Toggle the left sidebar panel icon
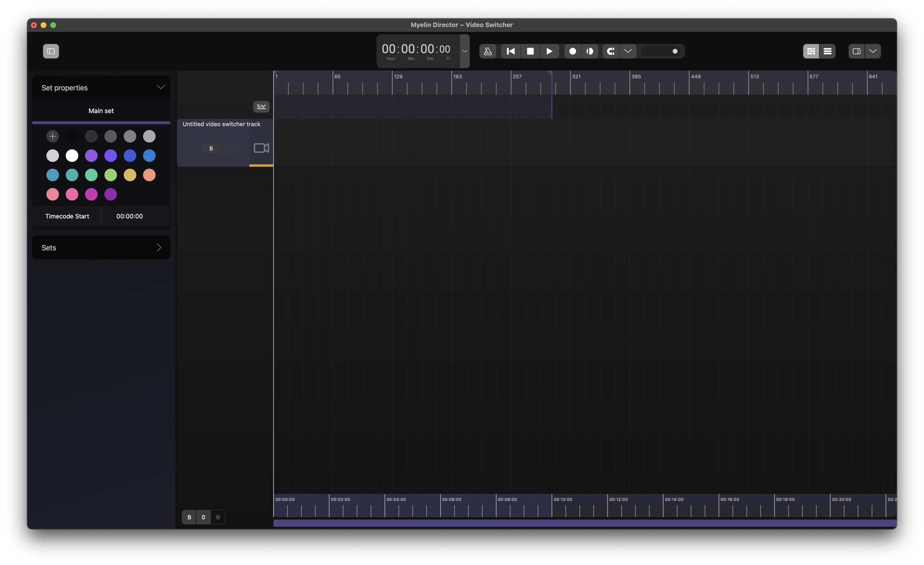This screenshot has width=924, height=565. [51, 51]
